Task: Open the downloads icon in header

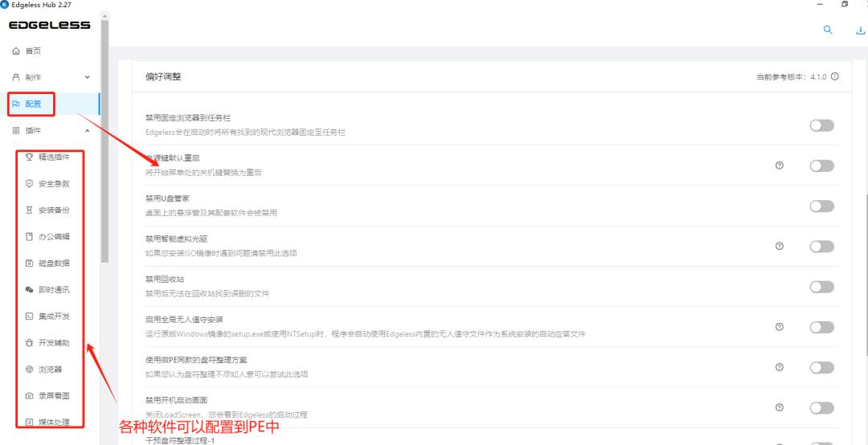Action: [861, 30]
